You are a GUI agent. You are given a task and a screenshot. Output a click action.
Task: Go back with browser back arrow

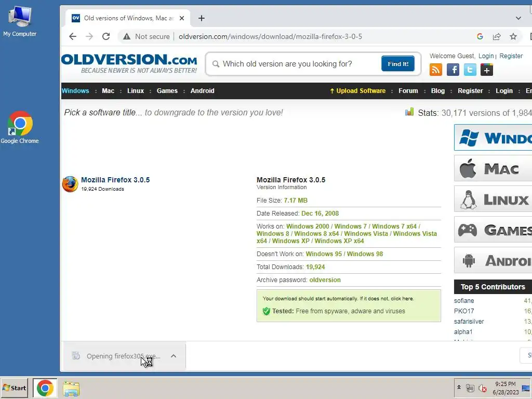click(x=73, y=36)
